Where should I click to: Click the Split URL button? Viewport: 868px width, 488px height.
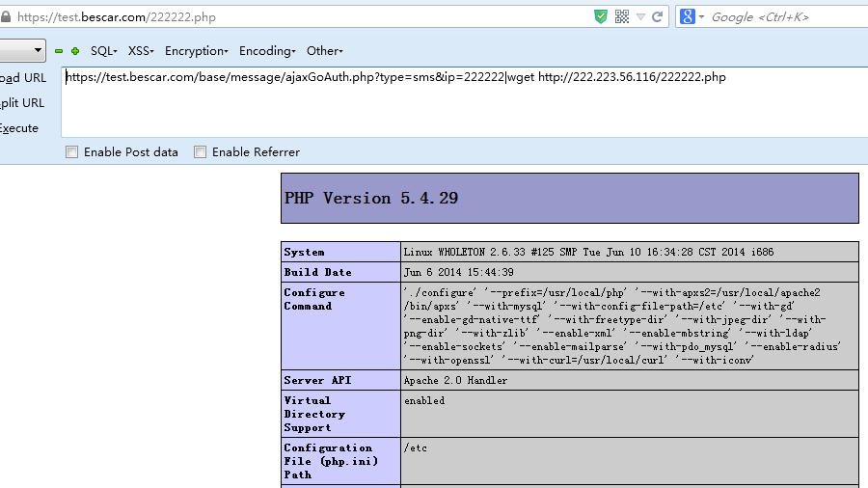[22, 103]
